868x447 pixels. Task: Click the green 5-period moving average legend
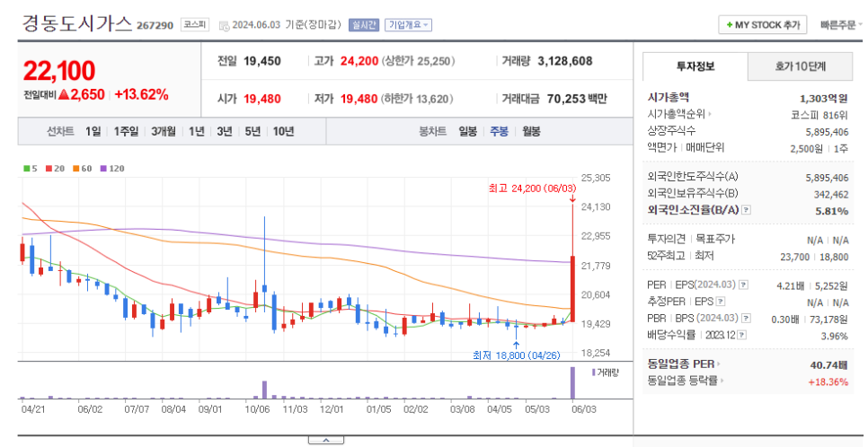(30, 168)
